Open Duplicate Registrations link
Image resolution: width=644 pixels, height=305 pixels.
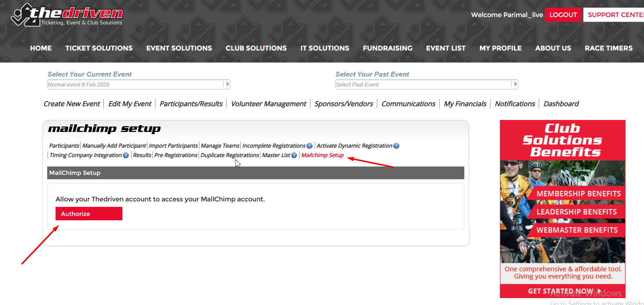[230, 155]
